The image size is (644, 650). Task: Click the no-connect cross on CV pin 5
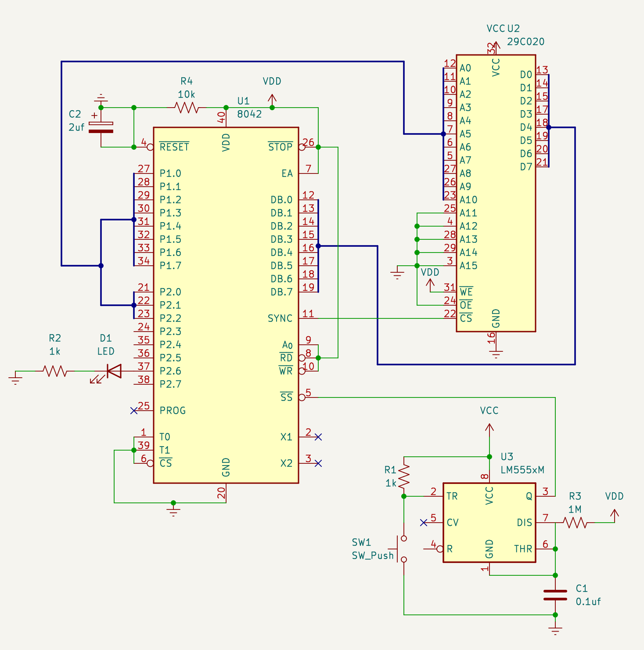tap(424, 523)
